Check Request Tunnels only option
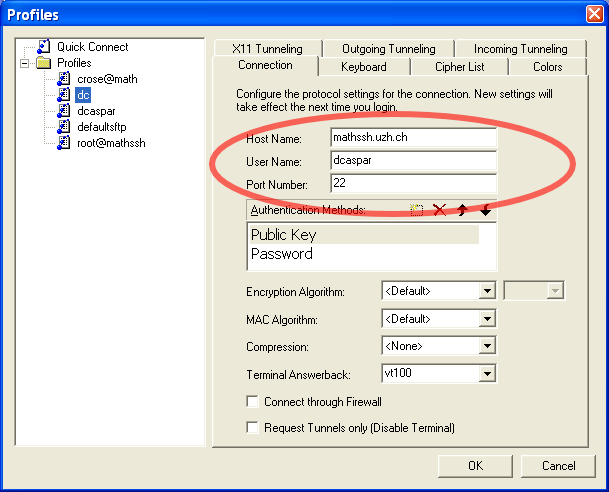The height and width of the screenshot is (492, 609). pyautogui.click(x=253, y=428)
